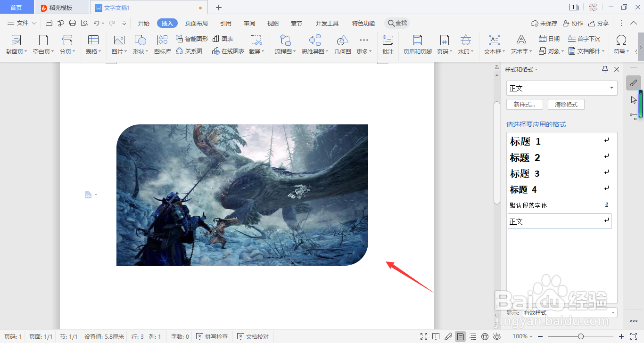This screenshot has height=343, width=644.
Task: Insert a Picture (图片)
Action: 119,45
